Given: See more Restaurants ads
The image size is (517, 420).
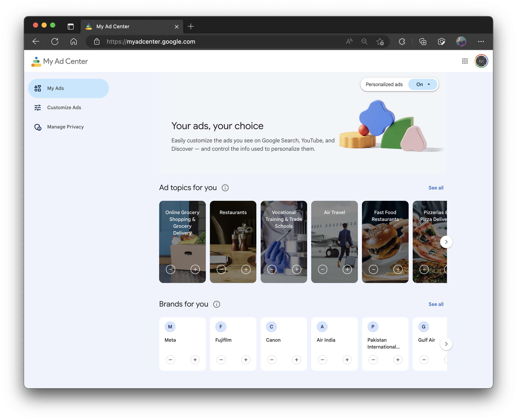Looking at the screenshot, I should (246, 269).
